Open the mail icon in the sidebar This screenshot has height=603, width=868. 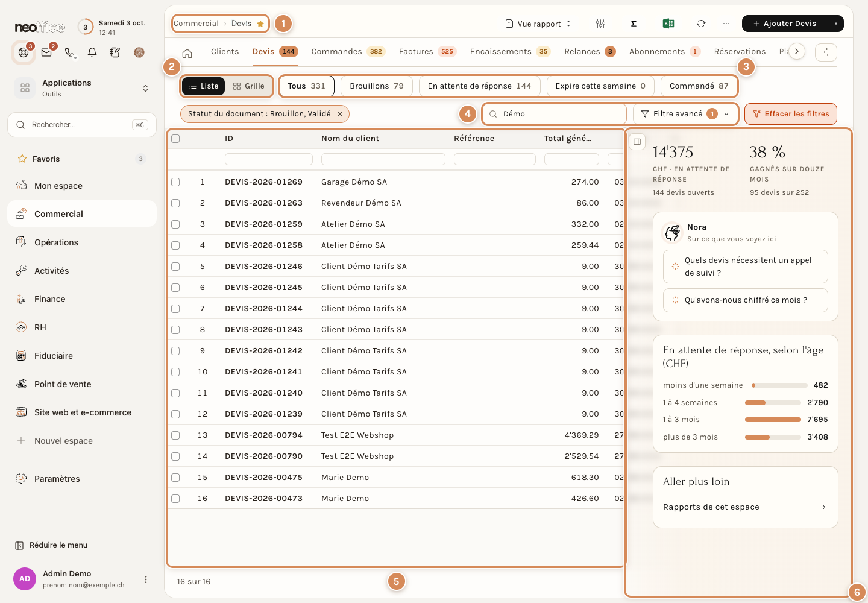[46, 52]
